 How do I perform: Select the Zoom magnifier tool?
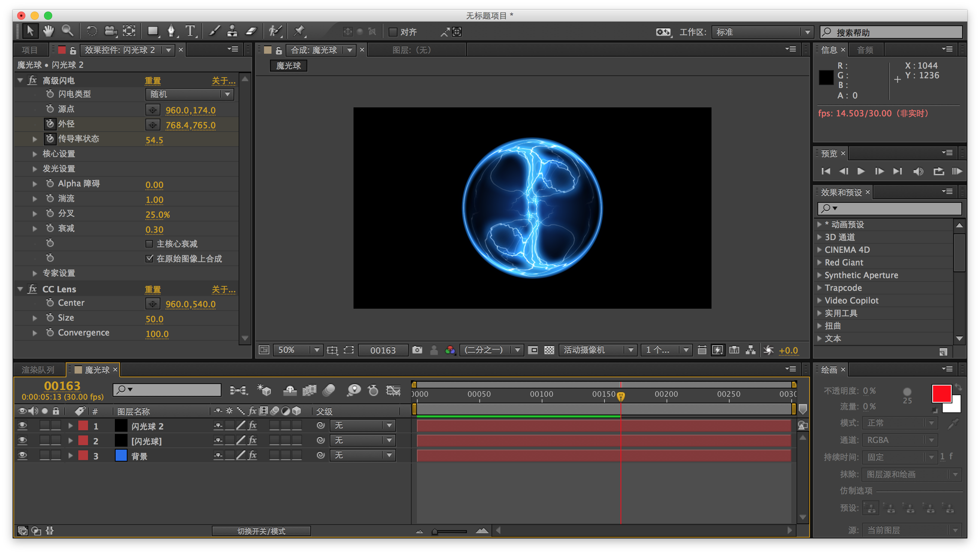click(x=67, y=31)
